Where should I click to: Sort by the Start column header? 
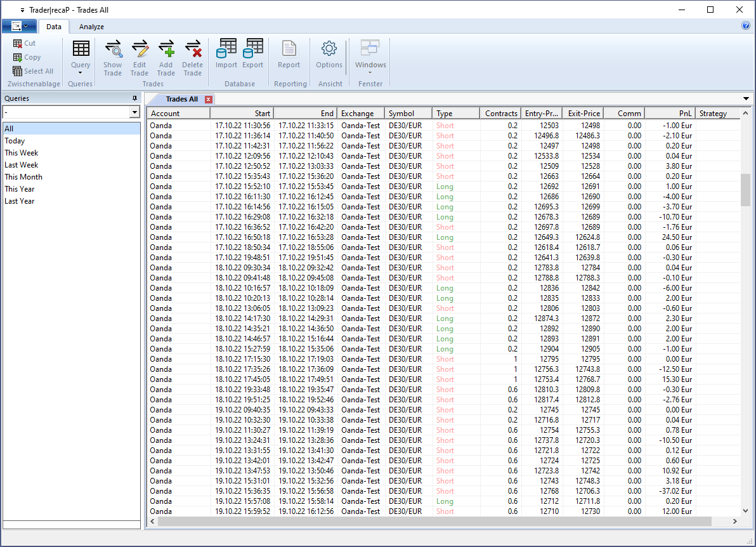tap(242, 114)
